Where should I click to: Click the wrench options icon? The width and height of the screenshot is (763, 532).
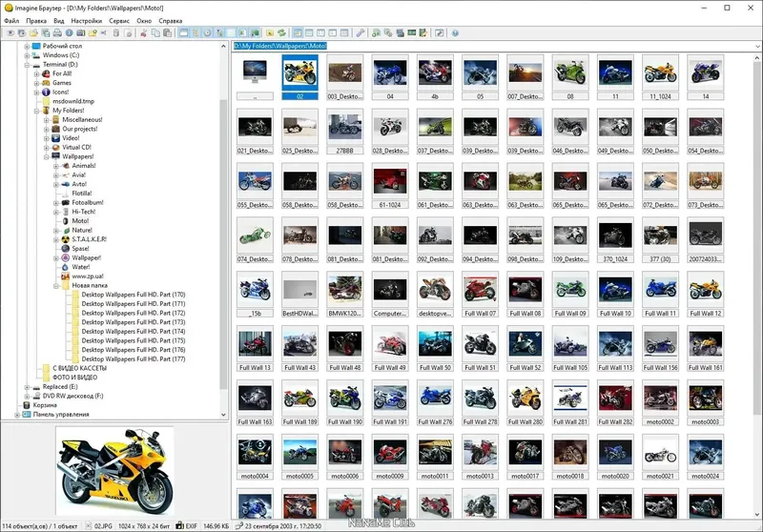tap(361, 33)
